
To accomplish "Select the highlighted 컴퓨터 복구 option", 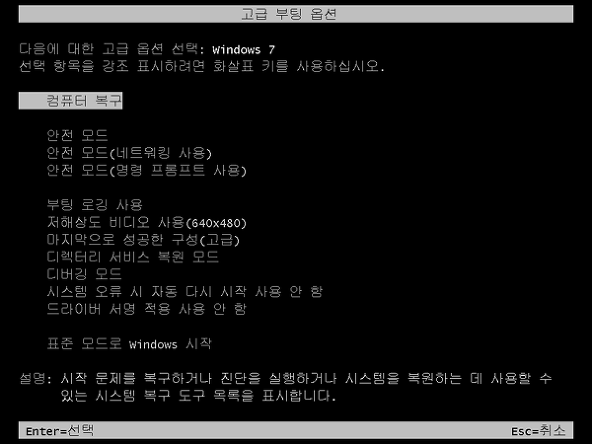I will (71, 101).
